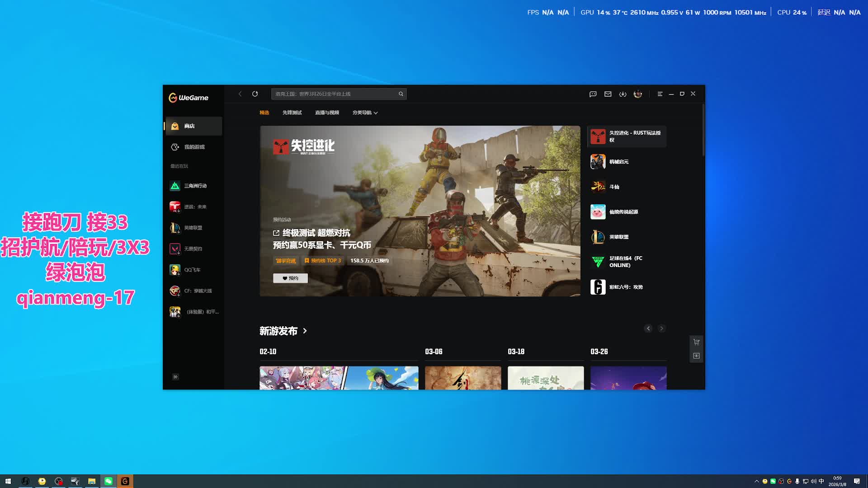Switch to the 先锋测试 tab
The width and height of the screenshot is (868, 488).
pos(292,113)
